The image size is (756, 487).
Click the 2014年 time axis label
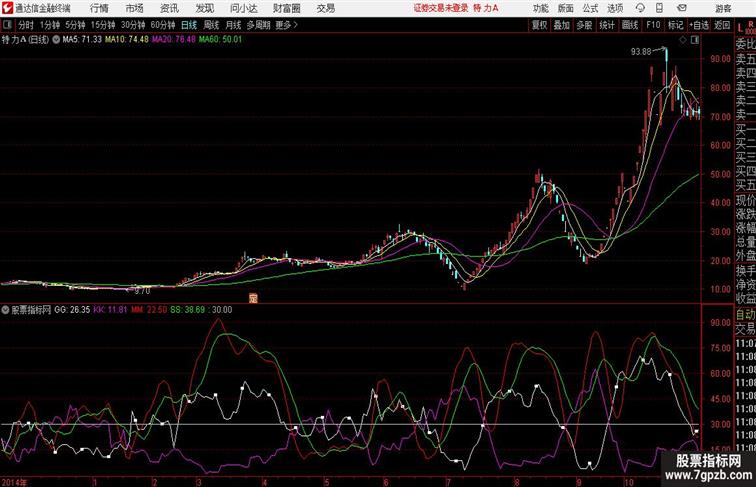(14, 482)
